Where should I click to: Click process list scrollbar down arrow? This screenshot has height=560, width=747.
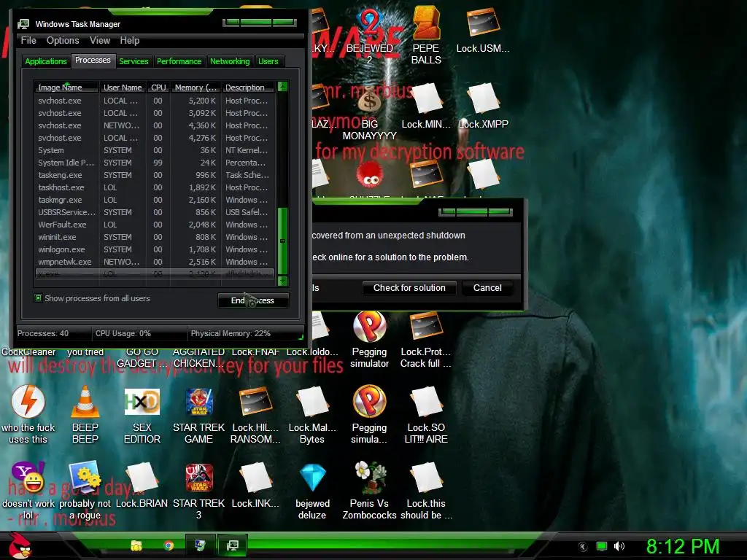pos(282,281)
